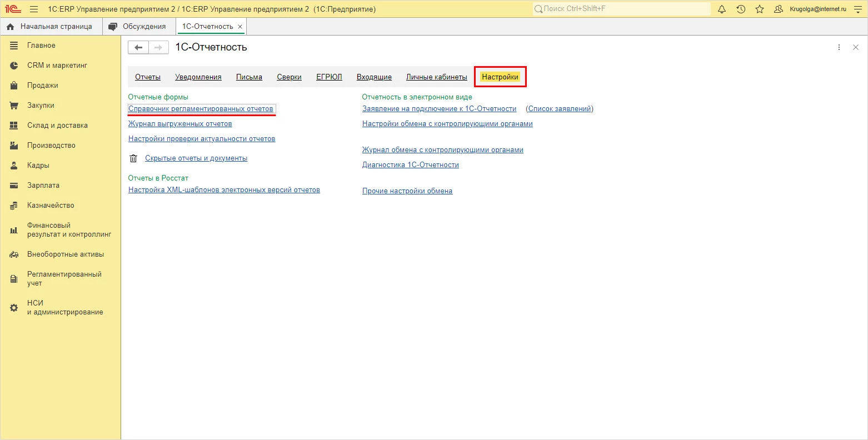Image resolution: width=868 pixels, height=440 pixels.
Task: Click the user account icon
Action: click(779, 9)
